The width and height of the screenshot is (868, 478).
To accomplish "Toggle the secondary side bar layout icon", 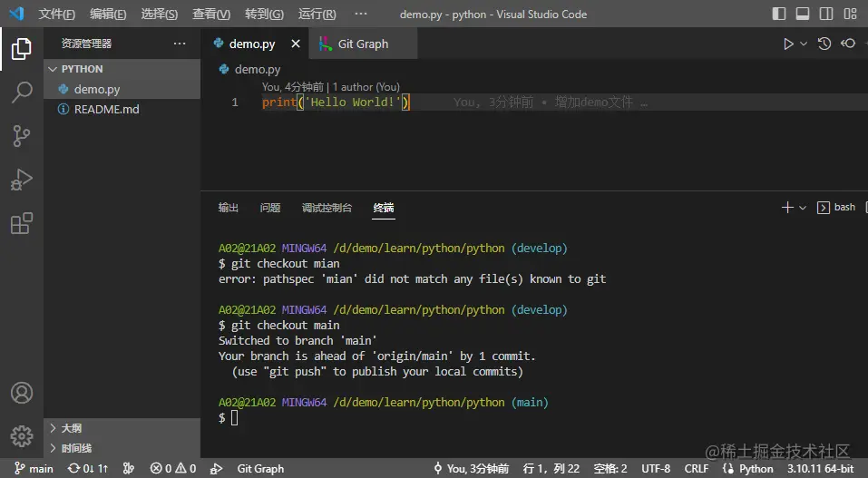I will (826, 14).
